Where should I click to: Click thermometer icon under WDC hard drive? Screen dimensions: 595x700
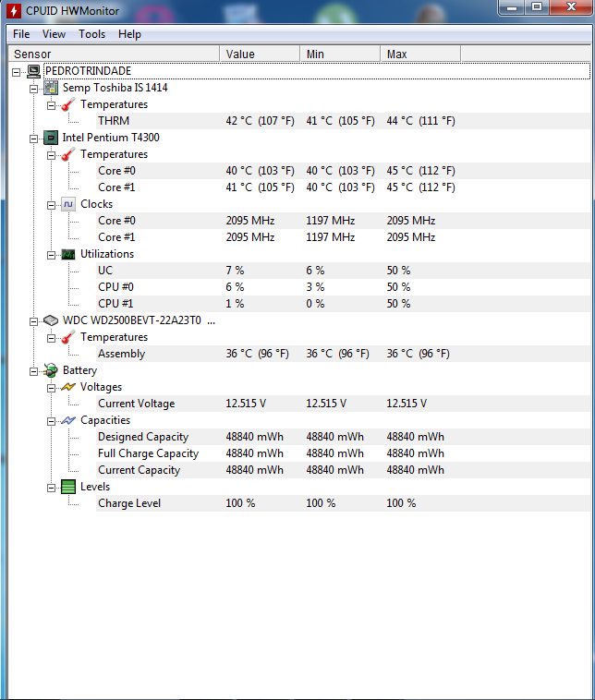[x=67, y=337]
